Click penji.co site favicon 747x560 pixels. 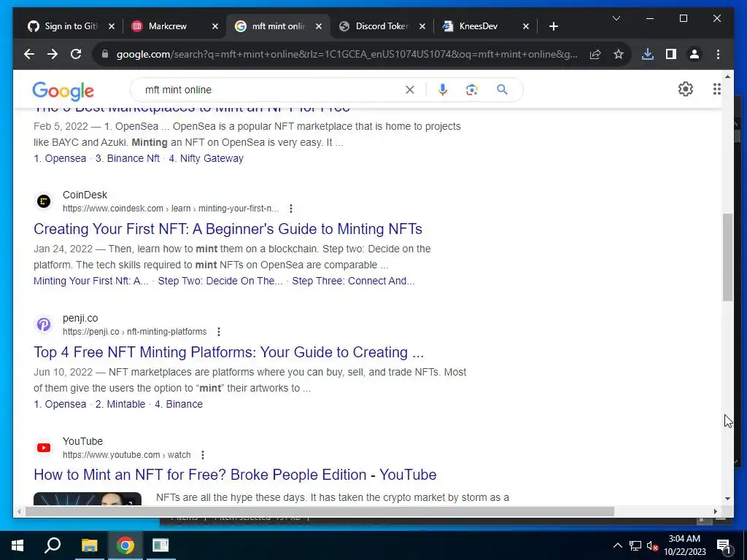tap(44, 324)
